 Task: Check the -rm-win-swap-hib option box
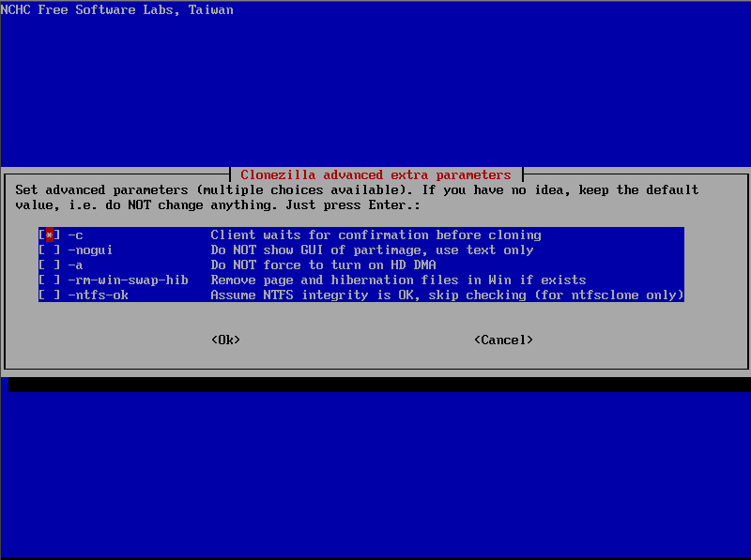click(50, 280)
